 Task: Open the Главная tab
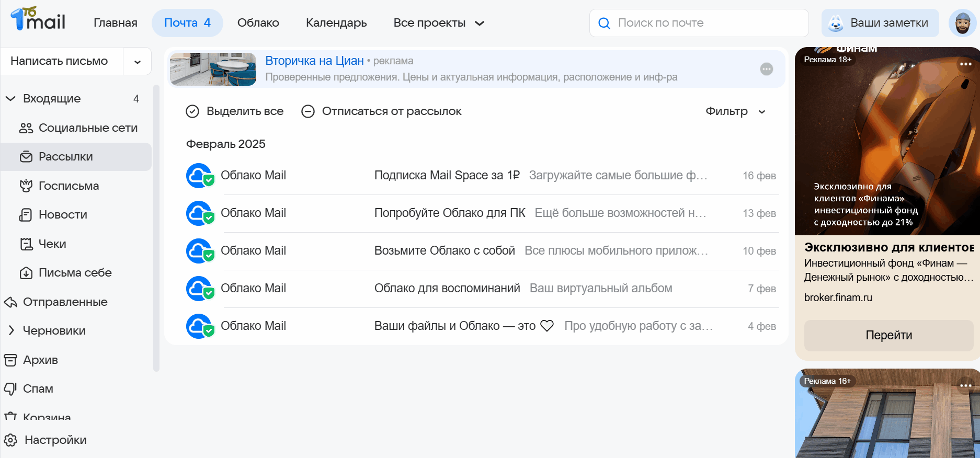(x=116, y=23)
